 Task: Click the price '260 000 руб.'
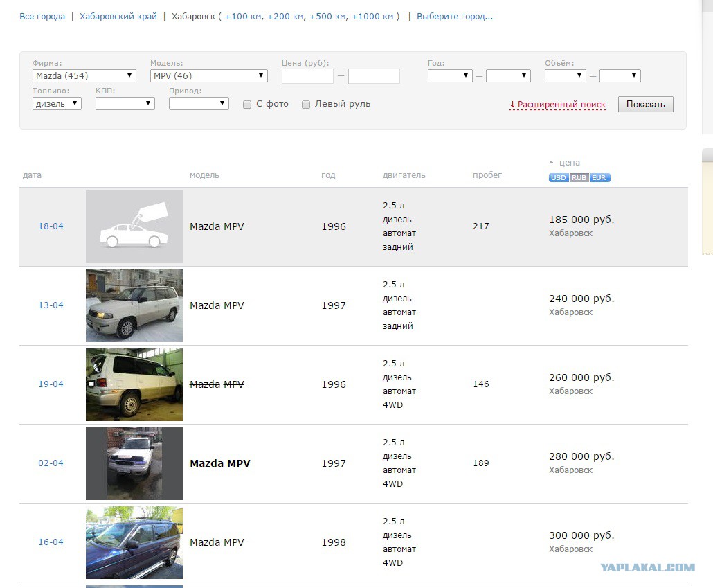point(581,377)
